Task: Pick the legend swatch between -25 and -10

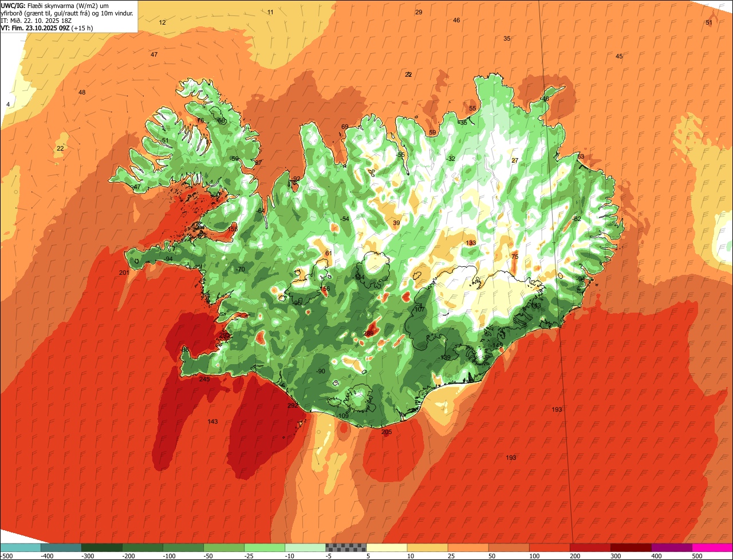Action: [x=265, y=547]
